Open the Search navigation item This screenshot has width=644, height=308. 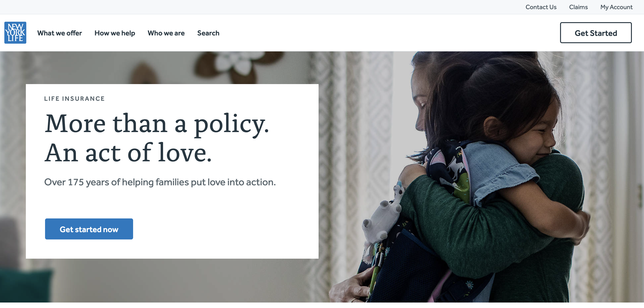[x=208, y=32]
